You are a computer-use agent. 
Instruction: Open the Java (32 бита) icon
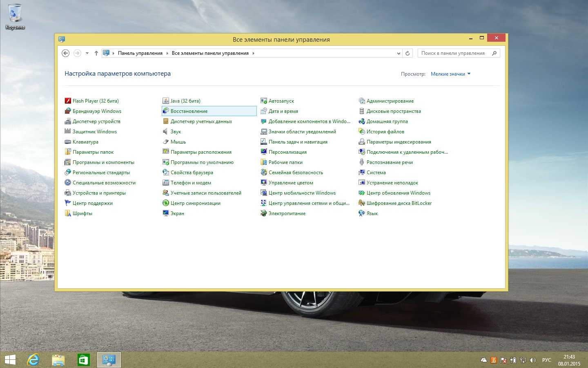point(166,101)
